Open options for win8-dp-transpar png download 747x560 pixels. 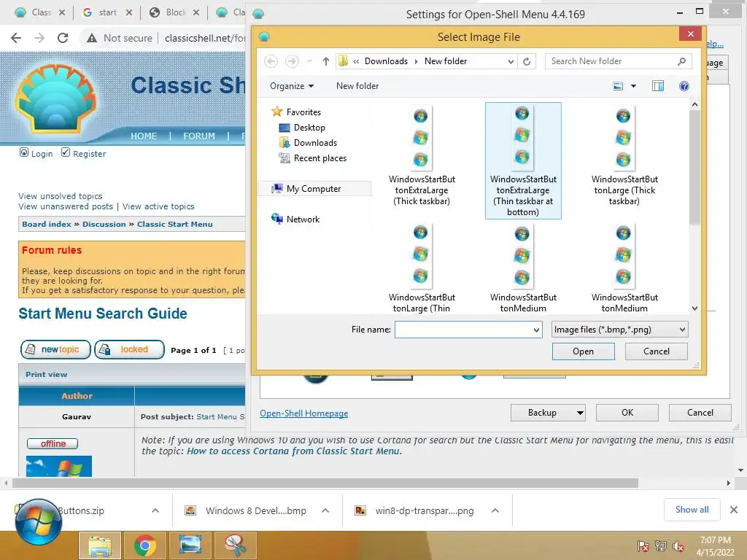coord(495,510)
